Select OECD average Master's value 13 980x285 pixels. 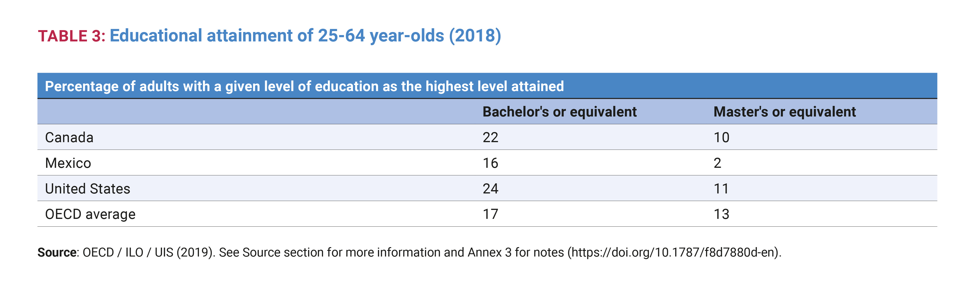point(721,214)
